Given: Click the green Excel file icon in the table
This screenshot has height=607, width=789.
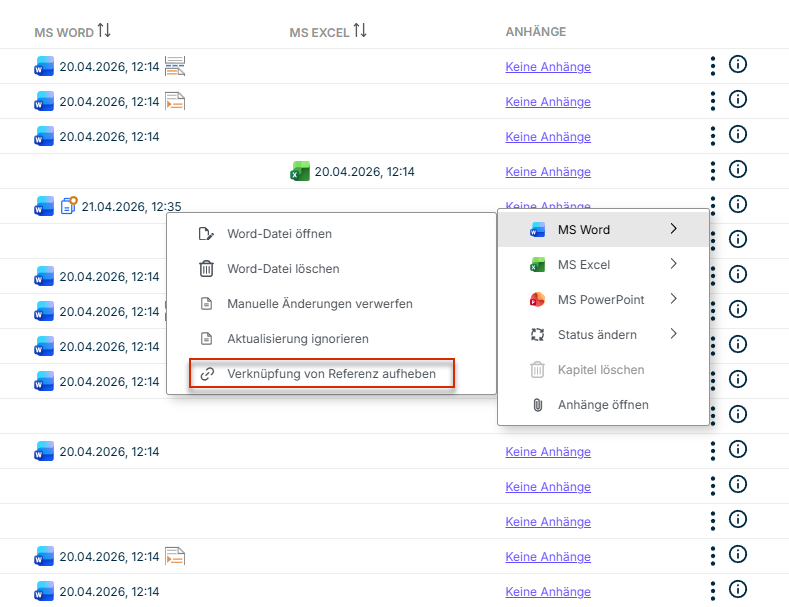Looking at the screenshot, I should pyautogui.click(x=299, y=172).
